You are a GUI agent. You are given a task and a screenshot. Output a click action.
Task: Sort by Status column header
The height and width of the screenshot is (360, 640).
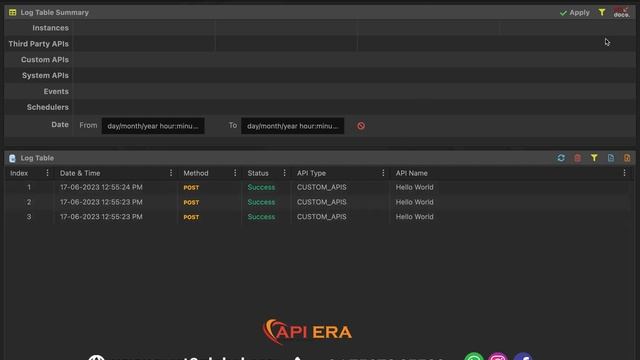[x=258, y=173]
